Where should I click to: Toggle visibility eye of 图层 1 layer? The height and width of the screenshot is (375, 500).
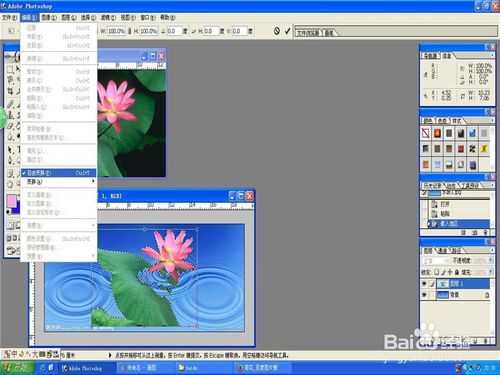coord(424,284)
